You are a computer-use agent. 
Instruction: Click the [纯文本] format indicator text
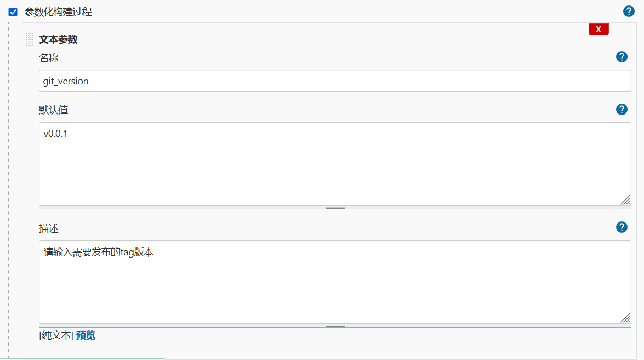click(x=56, y=335)
